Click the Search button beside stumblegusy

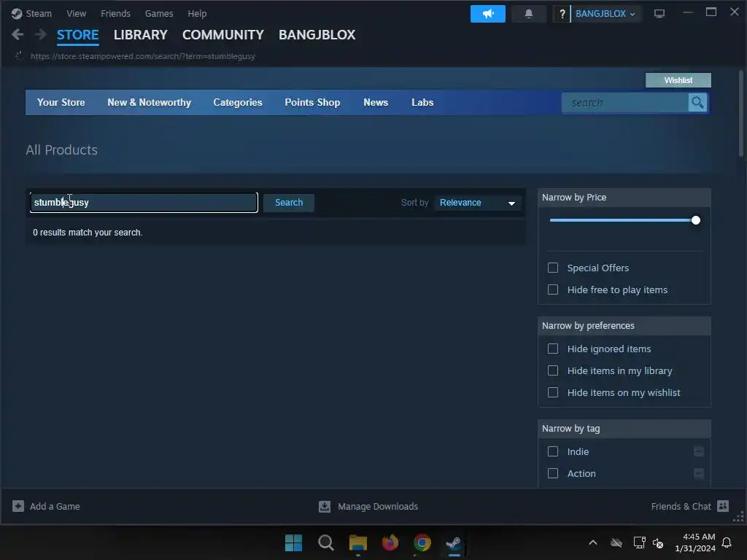point(289,203)
